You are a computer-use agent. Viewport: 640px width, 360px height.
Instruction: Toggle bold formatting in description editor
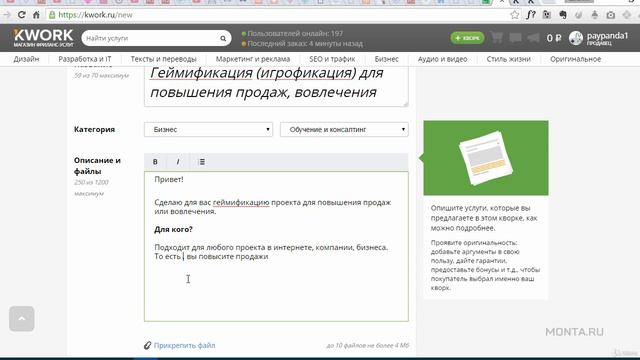[155, 162]
